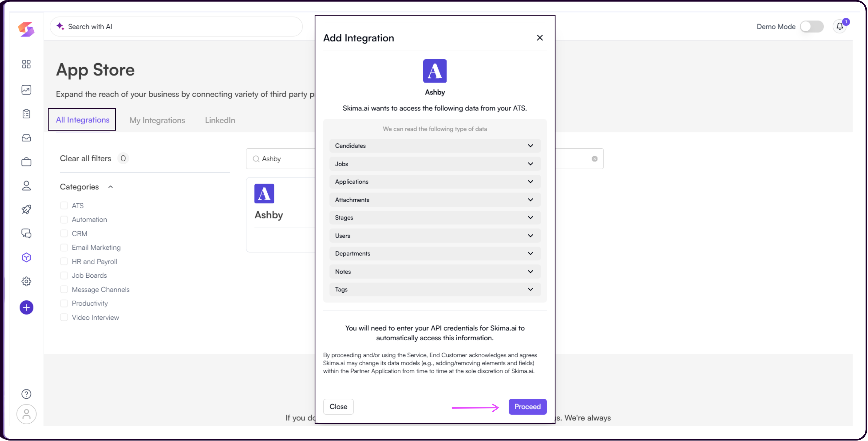Switch to the My Integrations tab
The width and height of the screenshot is (868, 441).
(x=157, y=120)
